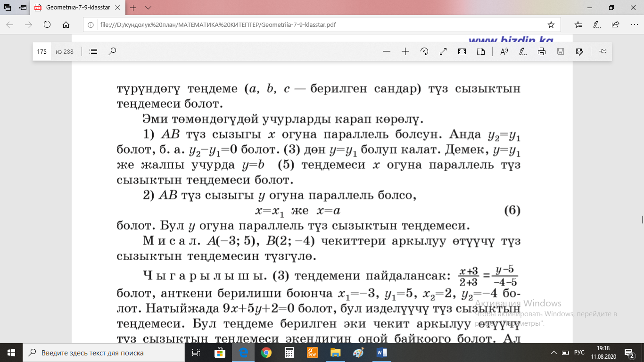Switch to fit-to-page view icon
The height and width of the screenshot is (362, 644).
(x=462, y=51)
